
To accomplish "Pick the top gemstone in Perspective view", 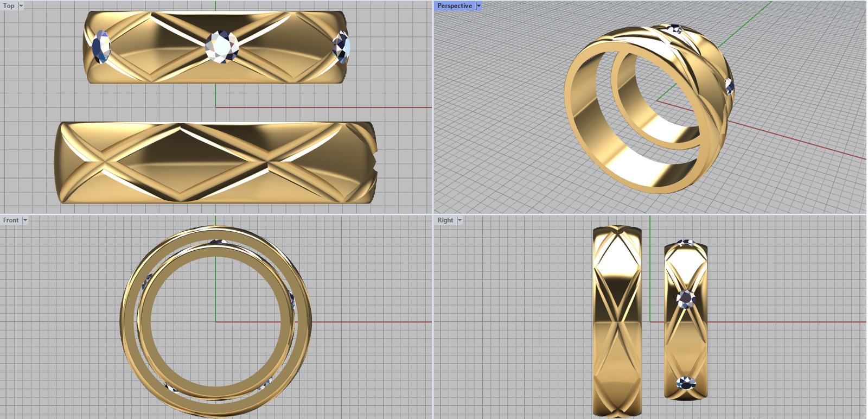I will coord(674,29).
